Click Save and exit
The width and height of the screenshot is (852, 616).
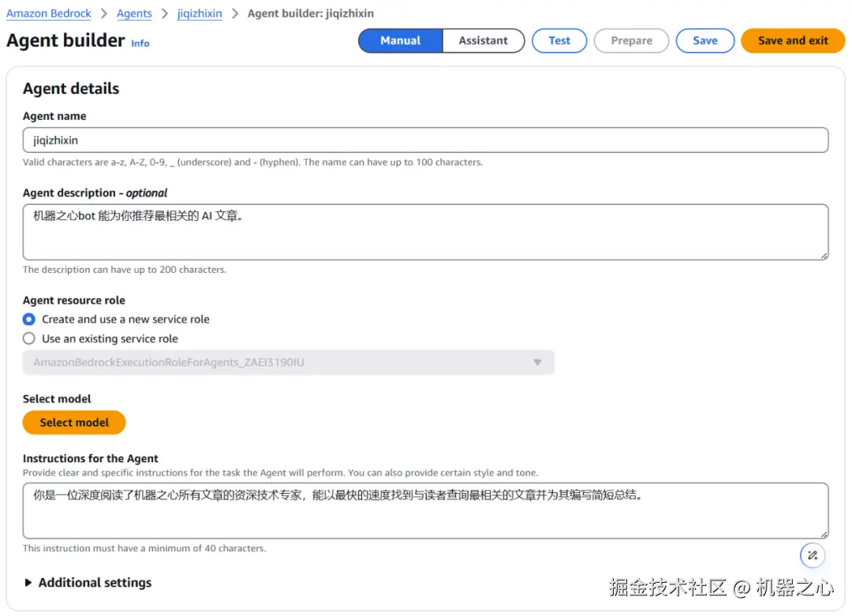793,41
